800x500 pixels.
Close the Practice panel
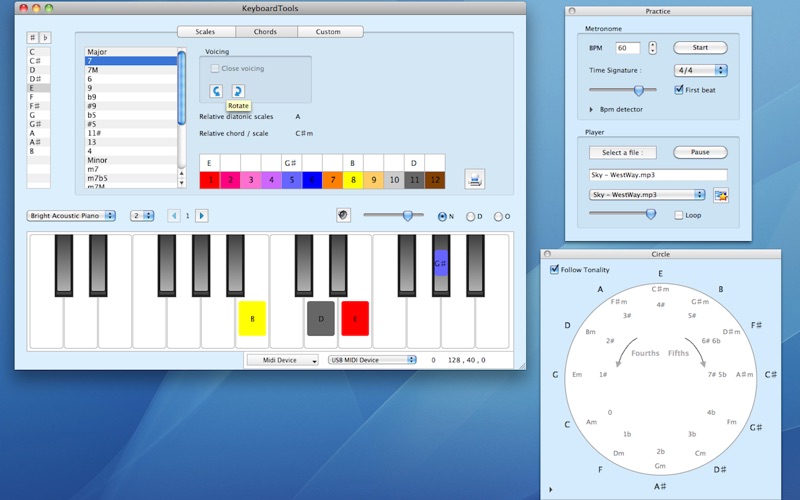point(572,11)
